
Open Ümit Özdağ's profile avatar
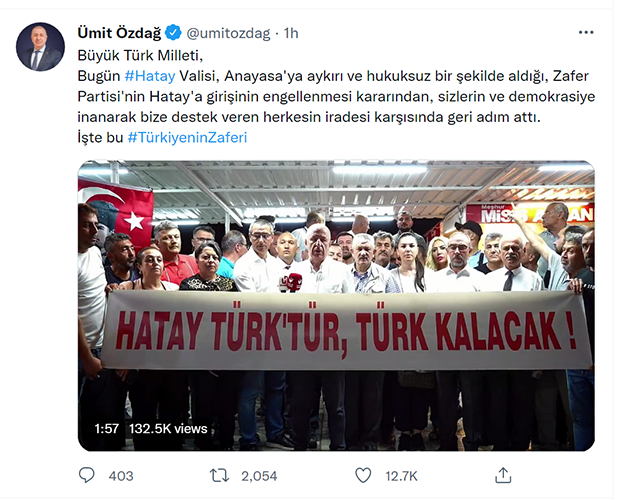coord(40,47)
